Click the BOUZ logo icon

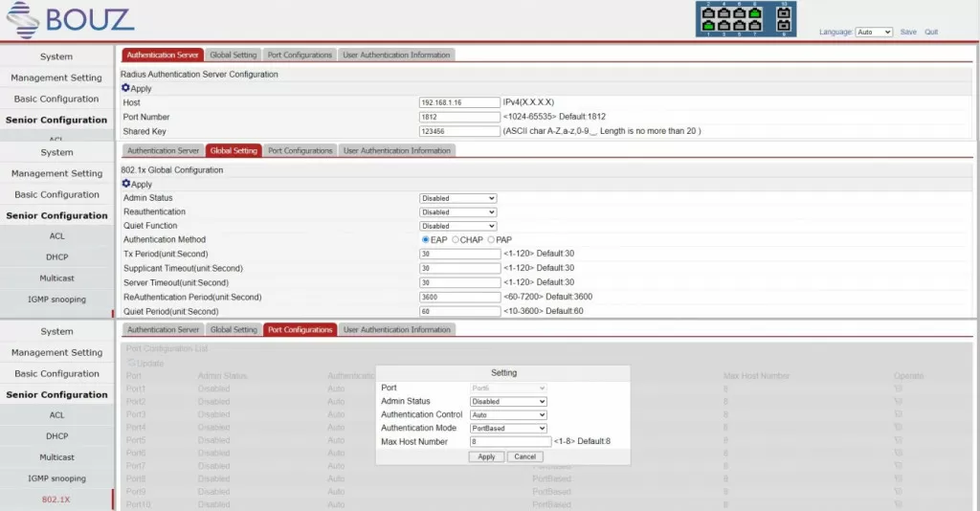23,20
